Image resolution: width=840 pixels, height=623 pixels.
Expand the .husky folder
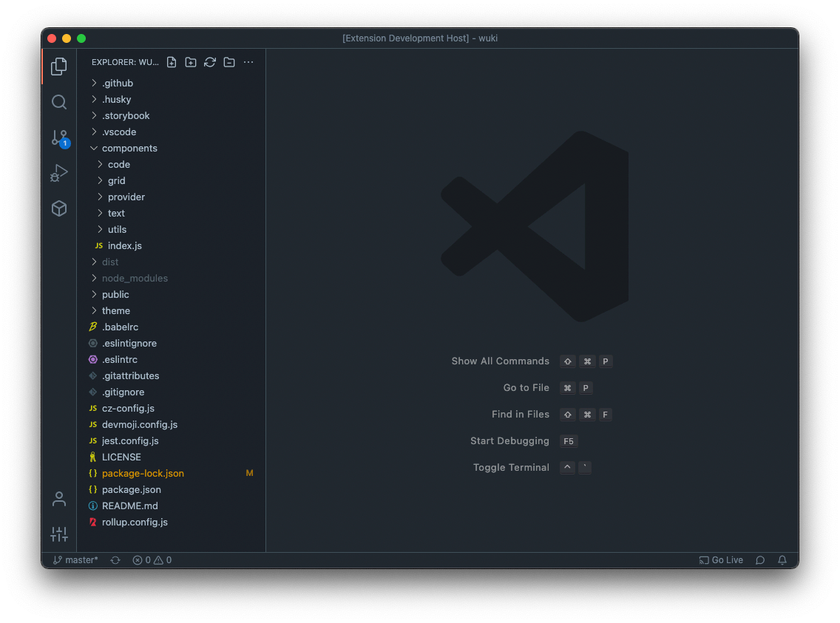(x=172, y=99)
